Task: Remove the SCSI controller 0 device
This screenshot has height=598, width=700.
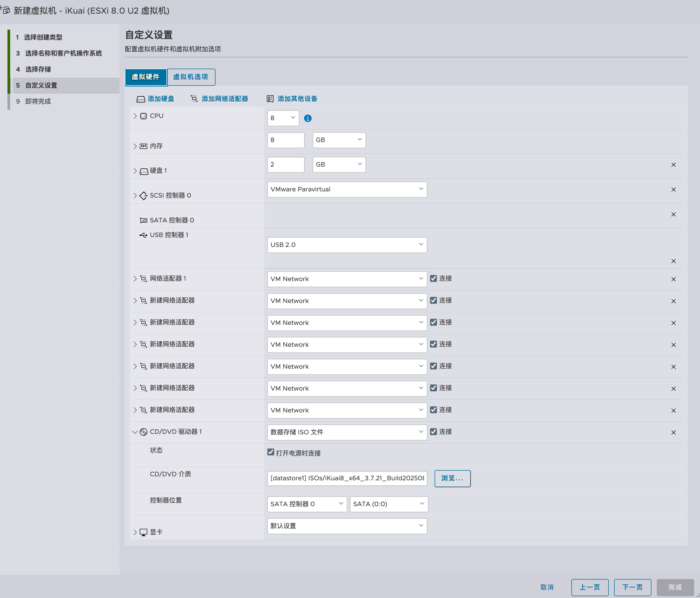Action: point(673,190)
